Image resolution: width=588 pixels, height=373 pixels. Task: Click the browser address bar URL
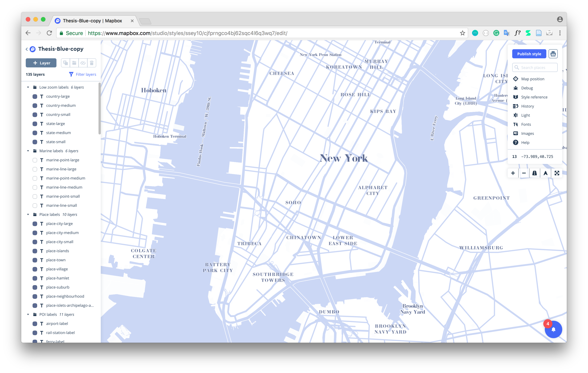(187, 33)
